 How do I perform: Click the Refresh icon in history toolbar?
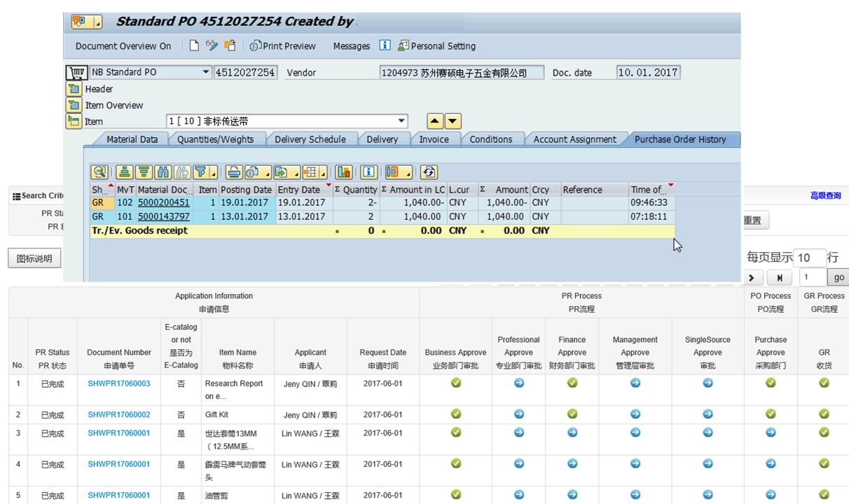pyautogui.click(x=429, y=171)
